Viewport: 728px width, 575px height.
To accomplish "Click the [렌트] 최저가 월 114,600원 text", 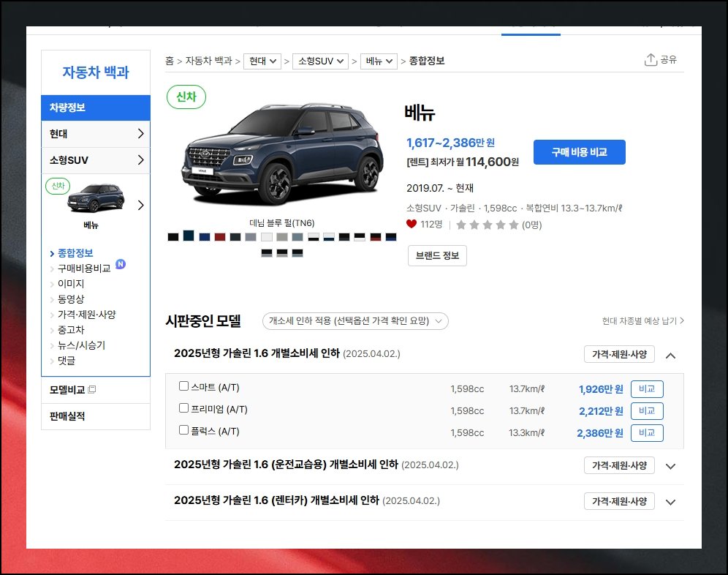I will coord(463,162).
